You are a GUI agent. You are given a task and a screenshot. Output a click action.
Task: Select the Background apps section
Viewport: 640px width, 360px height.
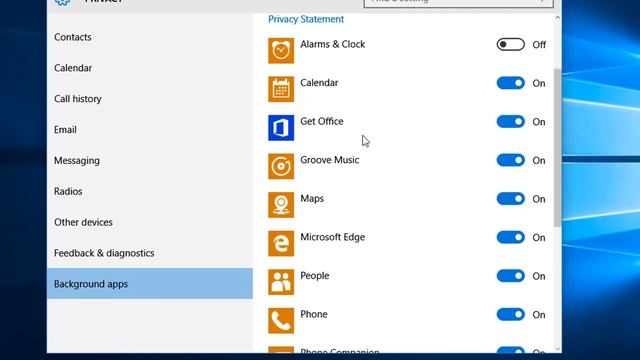tap(150, 284)
